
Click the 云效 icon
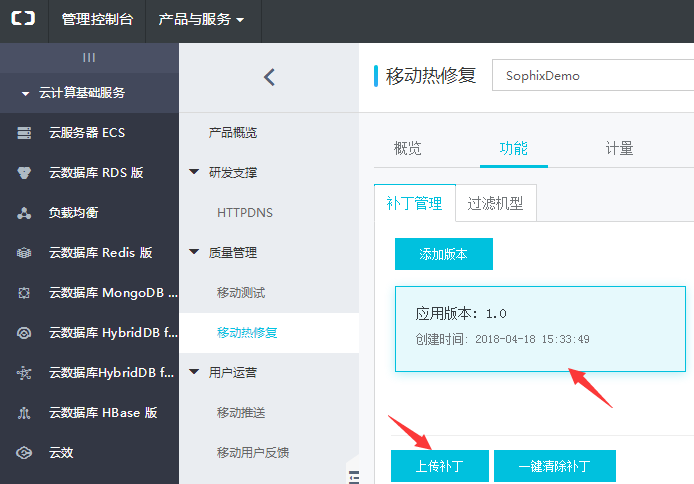[24, 453]
